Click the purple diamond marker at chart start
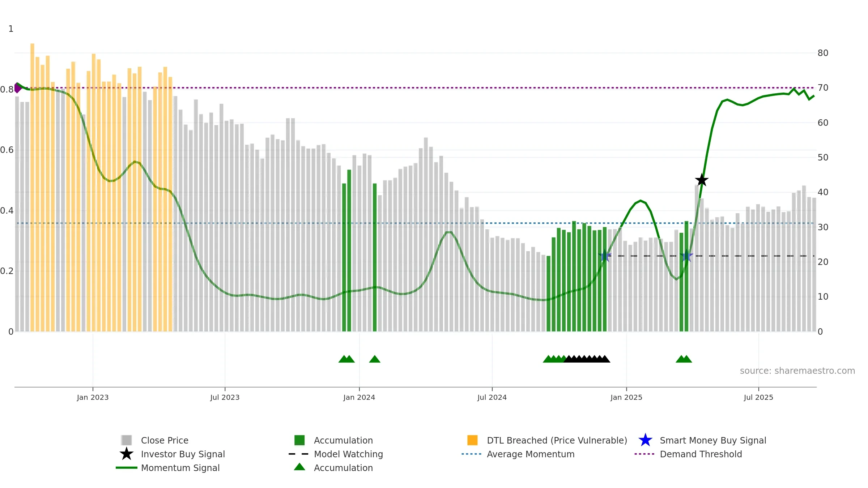The width and height of the screenshot is (868, 488). pos(17,88)
